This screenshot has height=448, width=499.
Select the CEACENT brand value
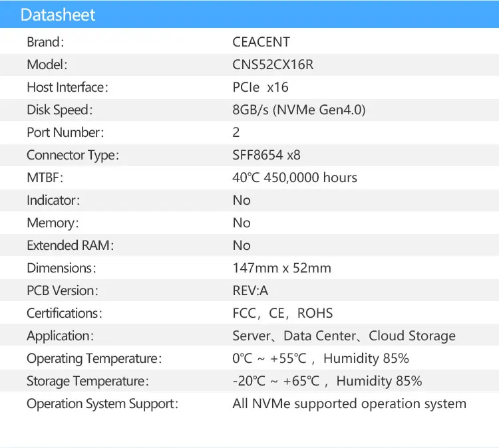coord(261,42)
